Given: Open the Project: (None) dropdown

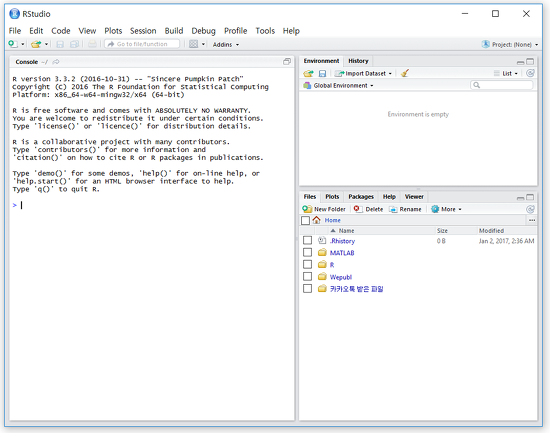Looking at the screenshot, I should pos(510,45).
